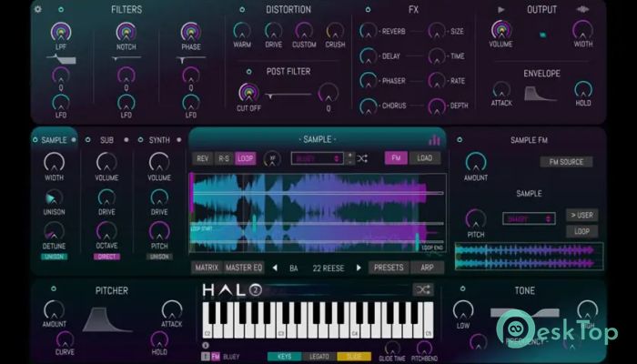Open settings with the gear icon
This screenshot has width=637, height=364.
click(37, 10)
